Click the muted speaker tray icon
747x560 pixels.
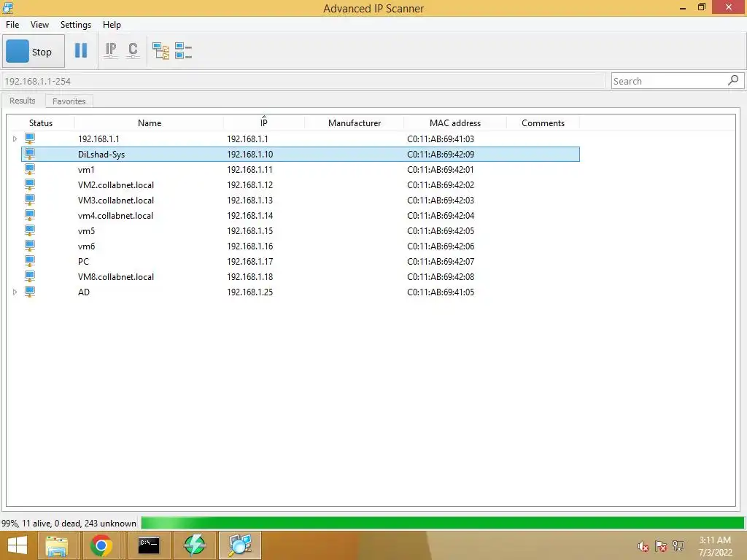643,546
